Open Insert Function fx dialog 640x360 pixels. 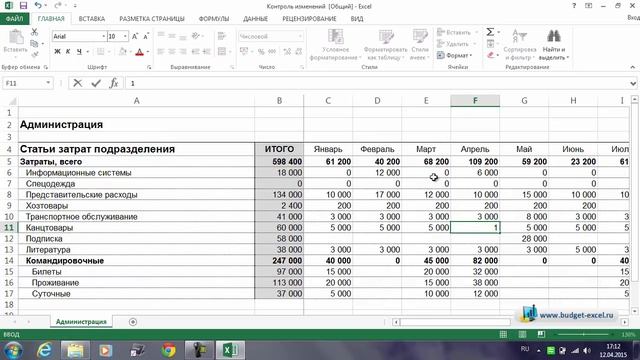click(x=114, y=83)
